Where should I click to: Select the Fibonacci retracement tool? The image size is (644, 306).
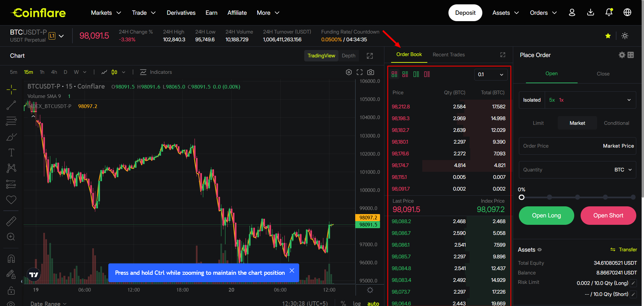click(11, 121)
